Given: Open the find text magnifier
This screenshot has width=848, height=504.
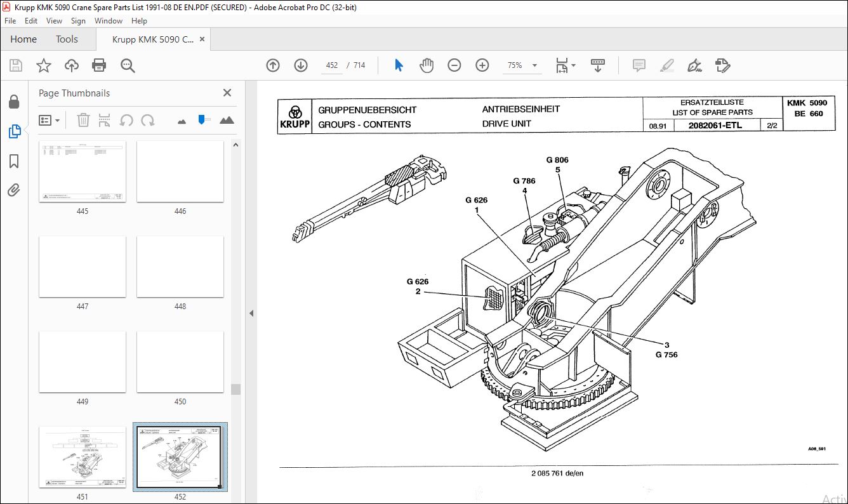Looking at the screenshot, I should click(128, 65).
